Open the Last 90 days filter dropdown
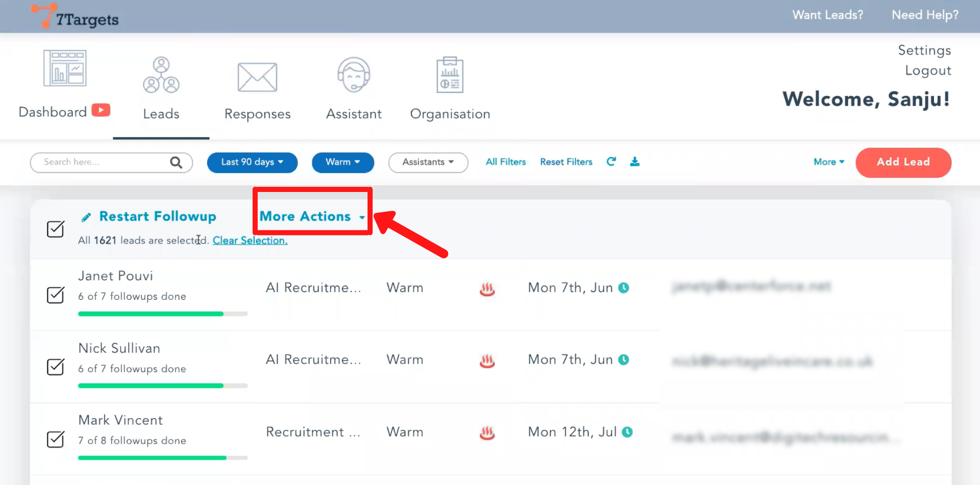980x485 pixels. [252, 162]
